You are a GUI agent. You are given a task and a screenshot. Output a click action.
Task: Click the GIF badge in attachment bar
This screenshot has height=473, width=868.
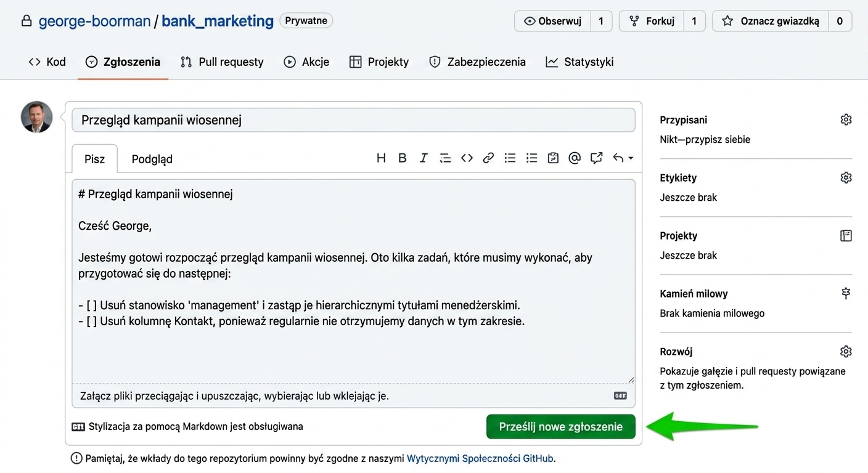[x=620, y=395]
